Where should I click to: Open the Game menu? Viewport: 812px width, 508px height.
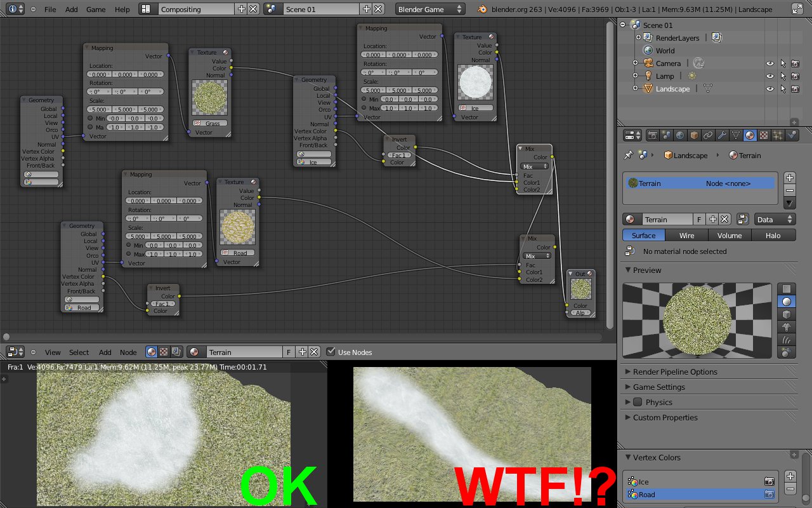point(96,10)
